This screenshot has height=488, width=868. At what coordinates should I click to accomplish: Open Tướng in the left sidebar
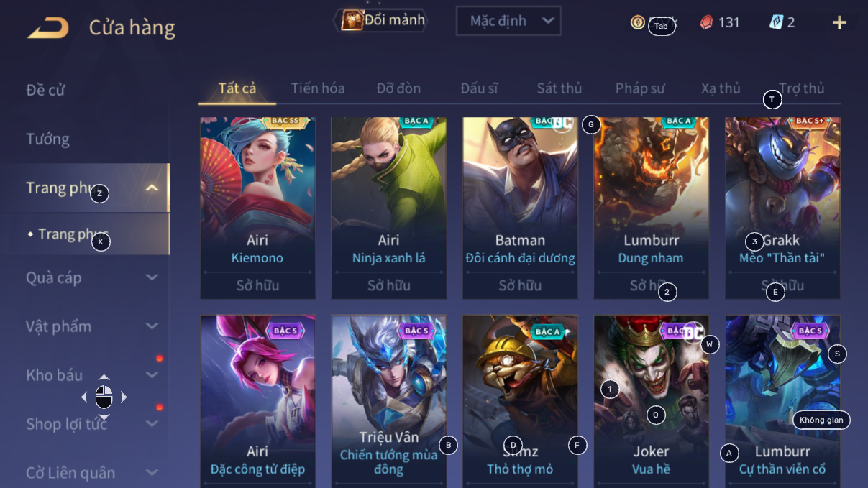tap(47, 139)
